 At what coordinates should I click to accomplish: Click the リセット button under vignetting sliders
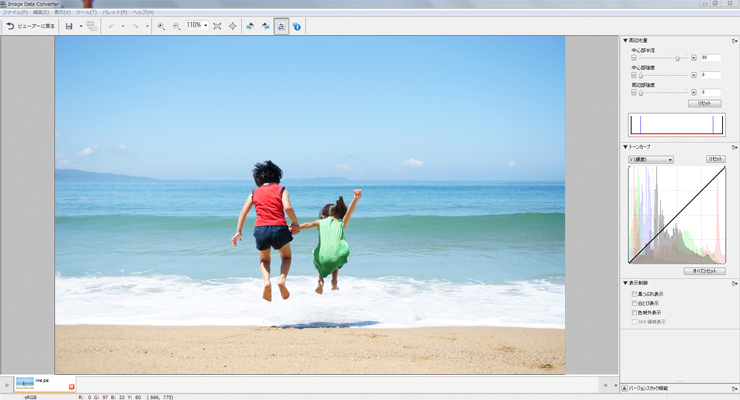[704, 103]
